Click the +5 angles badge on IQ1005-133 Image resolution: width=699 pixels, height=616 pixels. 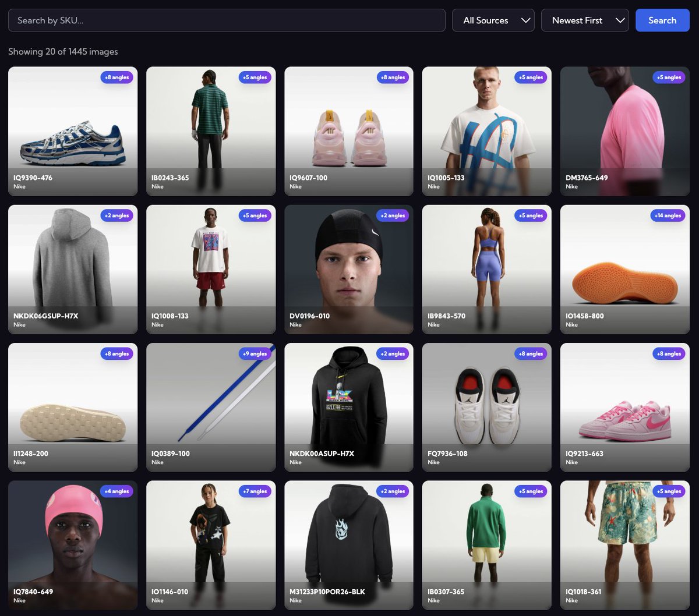click(x=531, y=77)
